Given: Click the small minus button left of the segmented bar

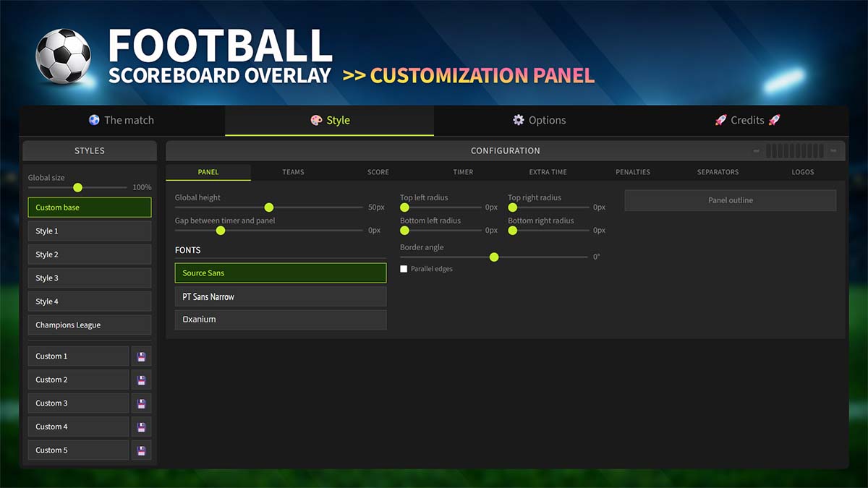Looking at the screenshot, I should 757,150.
